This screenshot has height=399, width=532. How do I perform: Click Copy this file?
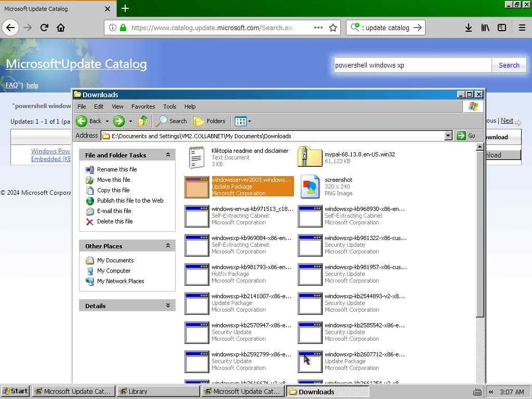[x=113, y=190]
